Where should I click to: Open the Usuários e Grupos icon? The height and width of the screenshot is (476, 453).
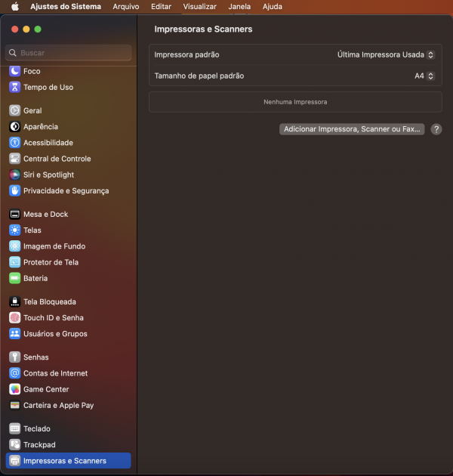tap(14, 334)
